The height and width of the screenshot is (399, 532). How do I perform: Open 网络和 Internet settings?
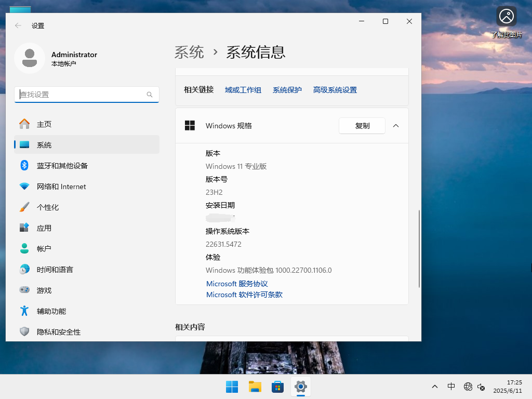click(x=87, y=187)
